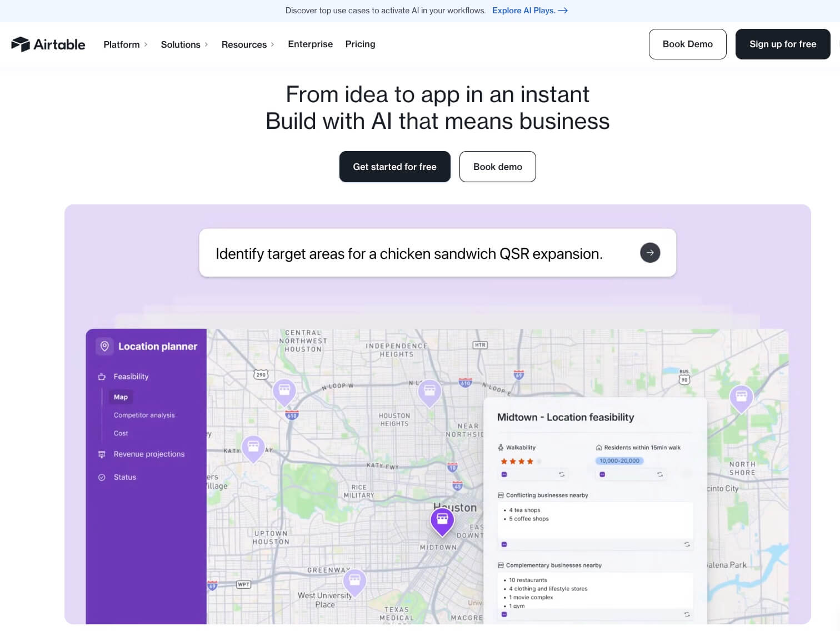The width and height of the screenshot is (840, 631).
Task: Select Competitor analysis in the sidebar
Action: (x=144, y=415)
